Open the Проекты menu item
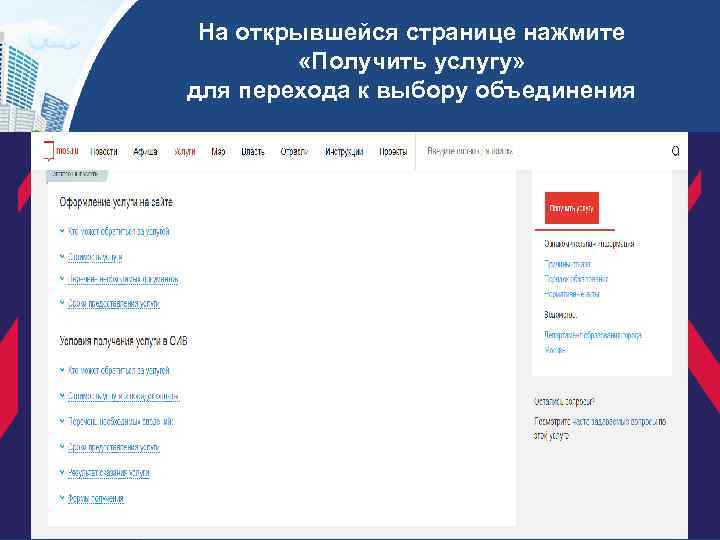Image resolution: width=720 pixels, height=540 pixels. click(x=393, y=151)
